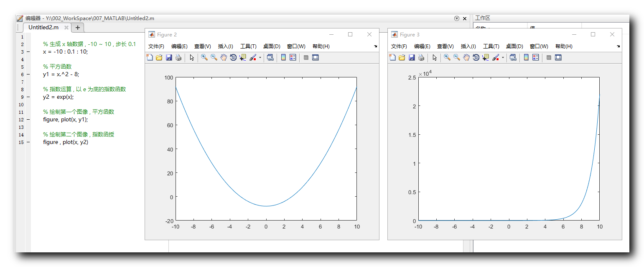
Task: Open 插入(I) menu in Figure 3
Action: click(468, 46)
